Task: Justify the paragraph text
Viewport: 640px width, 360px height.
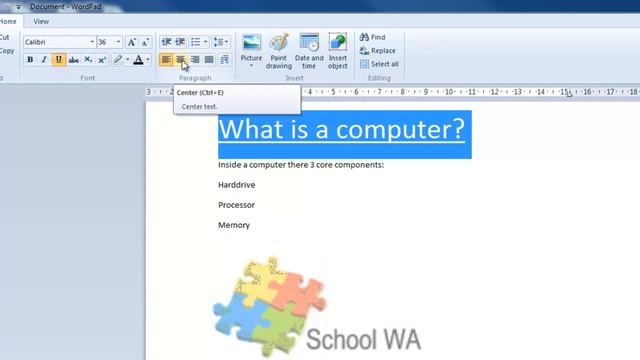Action: tap(209, 60)
